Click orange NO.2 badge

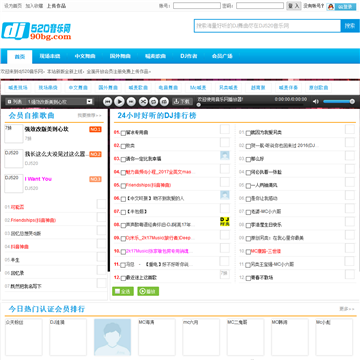pyautogui.click(x=95, y=154)
